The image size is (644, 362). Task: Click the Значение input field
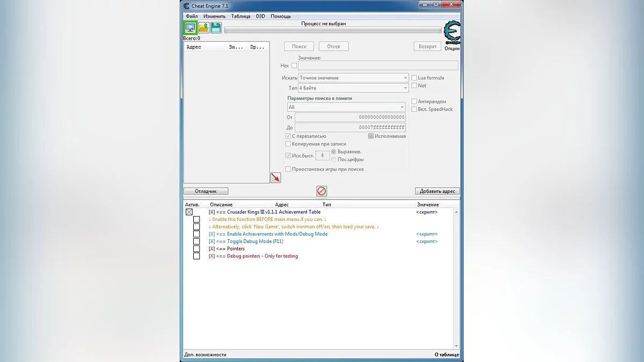[x=378, y=65]
